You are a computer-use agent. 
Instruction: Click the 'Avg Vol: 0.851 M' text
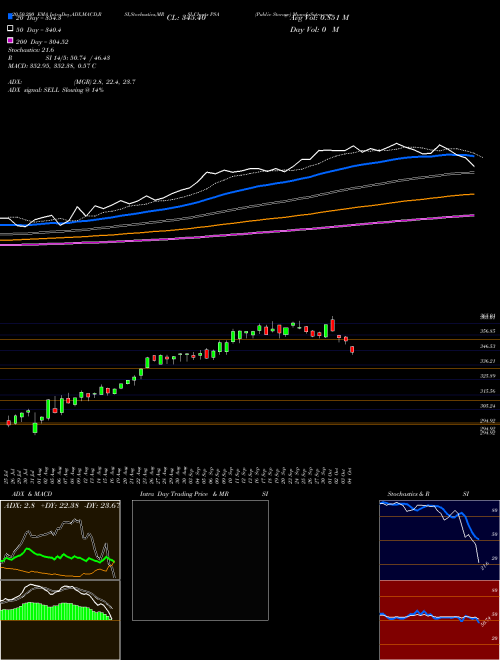[x=319, y=18]
